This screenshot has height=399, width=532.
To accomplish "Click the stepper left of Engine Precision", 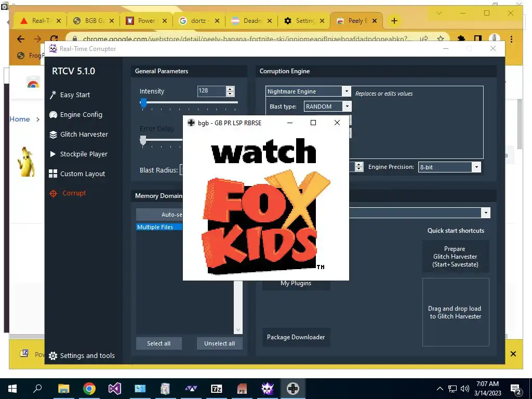I will pos(359,167).
